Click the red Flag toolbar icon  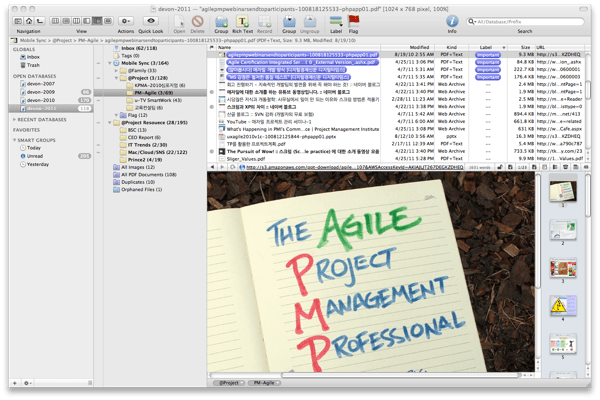click(354, 20)
